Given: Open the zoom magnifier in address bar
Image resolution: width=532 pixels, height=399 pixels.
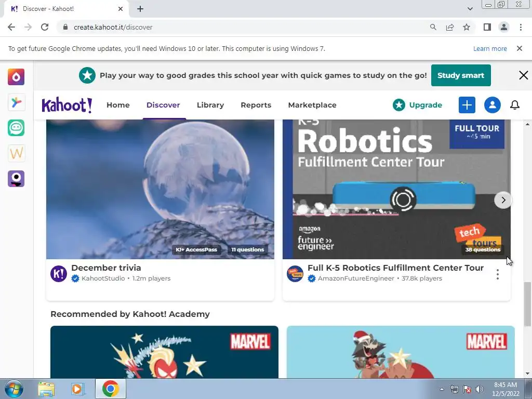Looking at the screenshot, I should (x=433, y=27).
